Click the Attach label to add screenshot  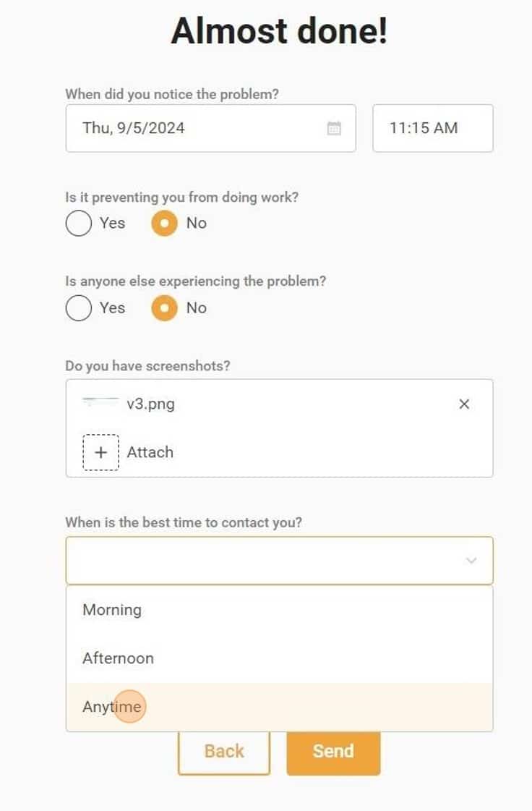coord(149,452)
